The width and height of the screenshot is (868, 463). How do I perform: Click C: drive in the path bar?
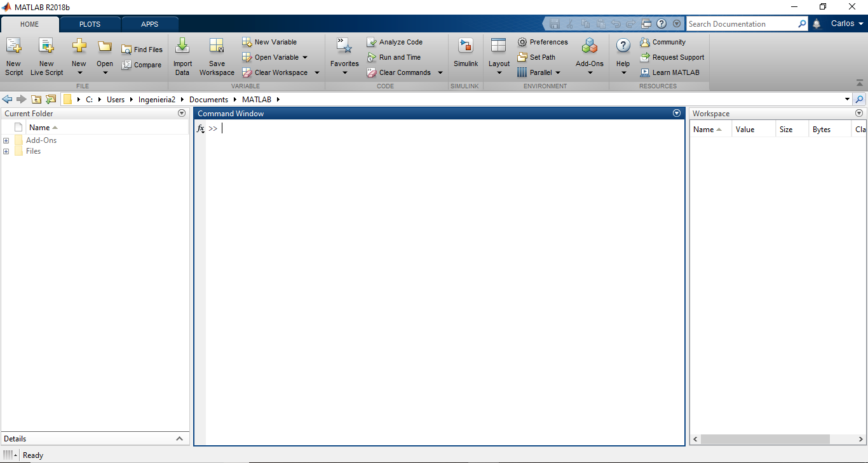(x=90, y=100)
